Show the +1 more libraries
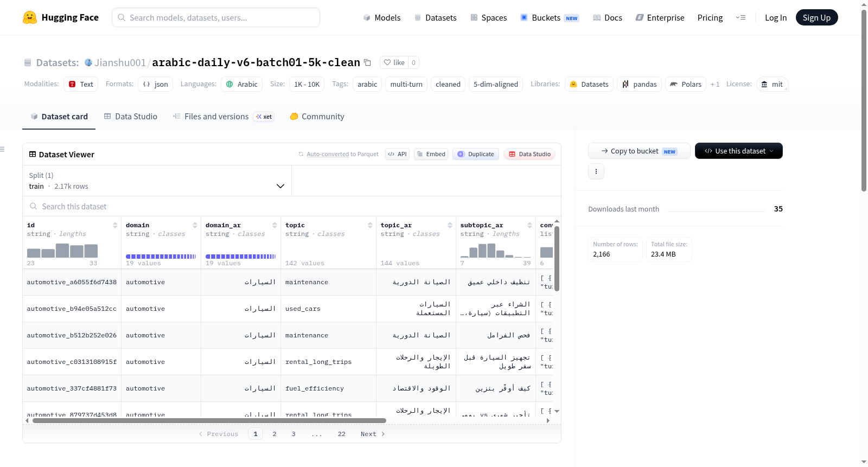The width and height of the screenshot is (868, 467). click(x=715, y=84)
